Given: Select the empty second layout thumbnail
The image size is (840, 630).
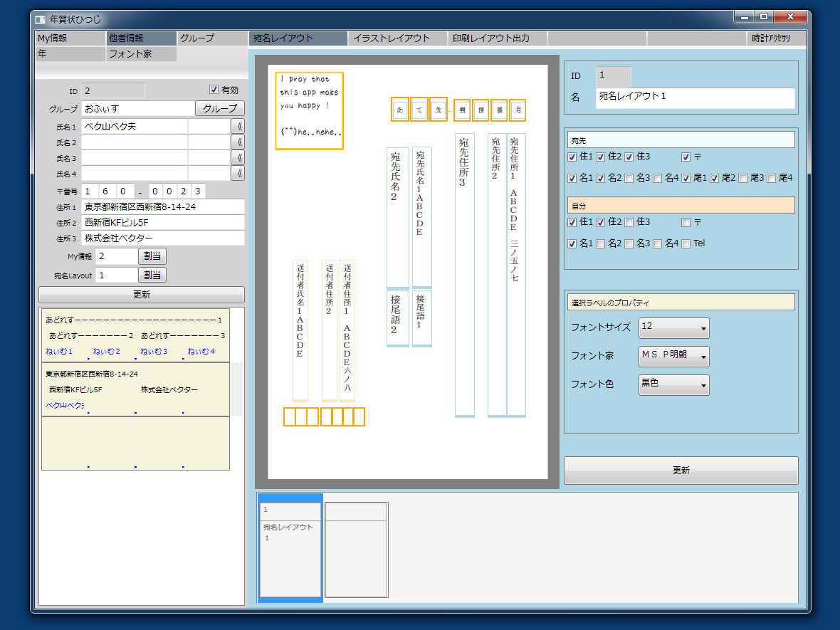Looking at the screenshot, I should 356,549.
